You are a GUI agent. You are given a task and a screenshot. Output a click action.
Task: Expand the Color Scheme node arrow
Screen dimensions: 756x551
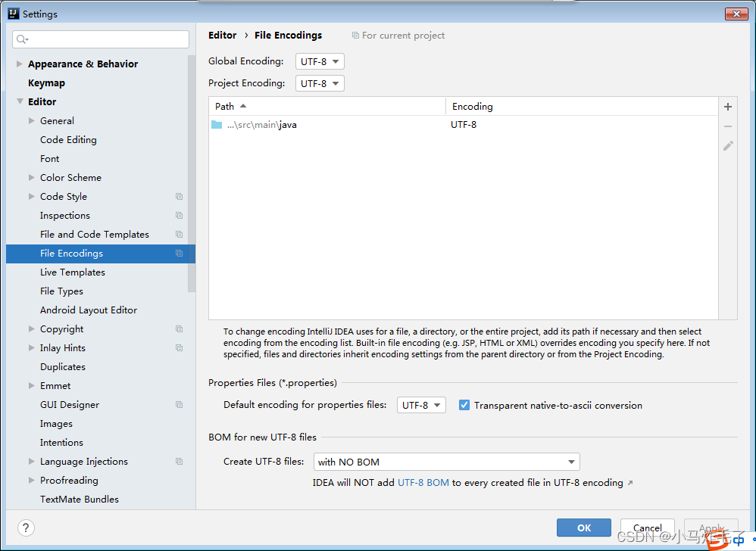pyautogui.click(x=31, y=177)
